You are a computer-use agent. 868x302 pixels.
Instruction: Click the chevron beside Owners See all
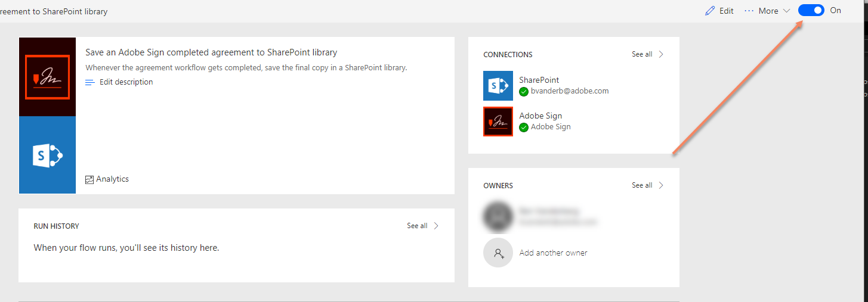tap(660, 185)
